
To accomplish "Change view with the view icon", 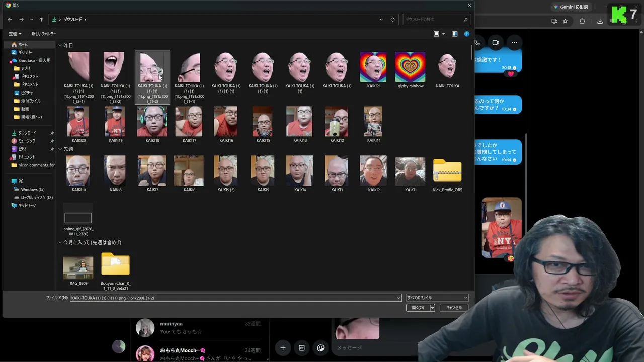I will 436,34.
